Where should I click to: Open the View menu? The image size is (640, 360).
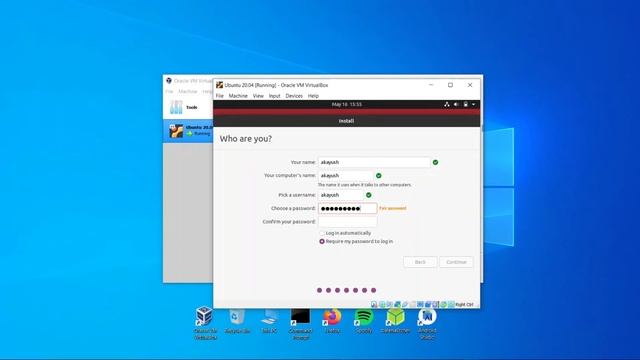click(x=258, y=96)
